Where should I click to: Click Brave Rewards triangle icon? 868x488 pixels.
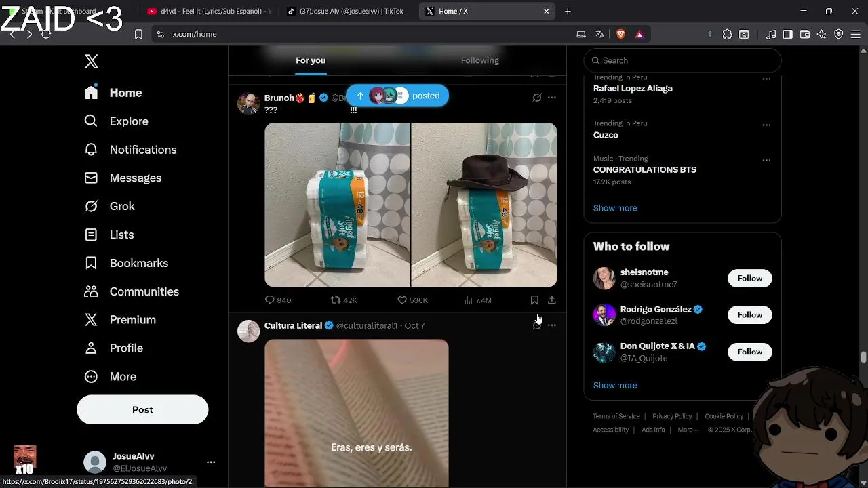click(639, 34)
